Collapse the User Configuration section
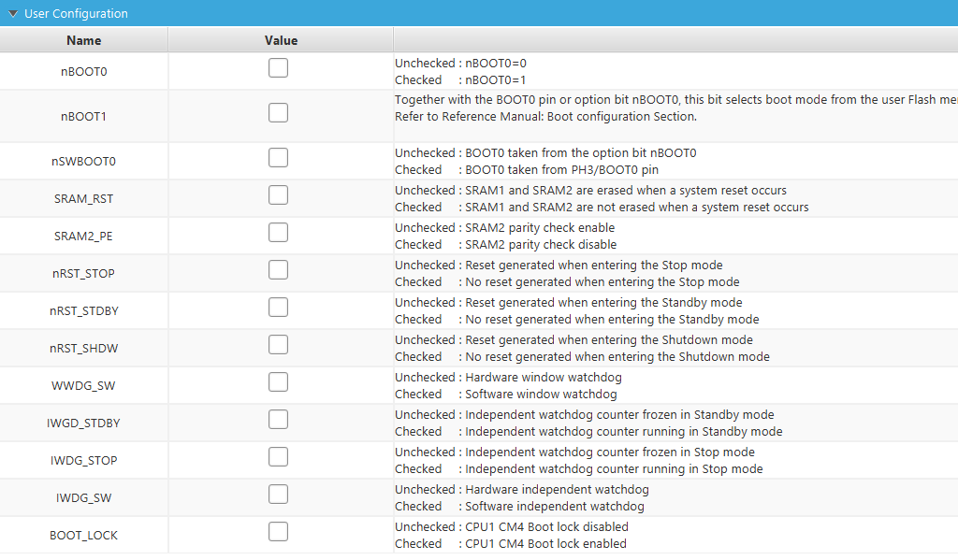This screenshot has width=958, height=560. pos(13,14)
